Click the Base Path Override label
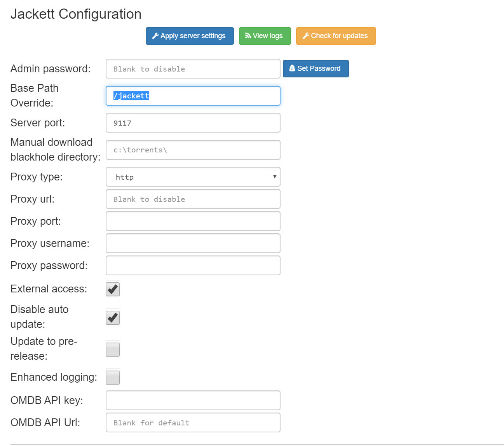The image size is (504, 446). point(35,96)
